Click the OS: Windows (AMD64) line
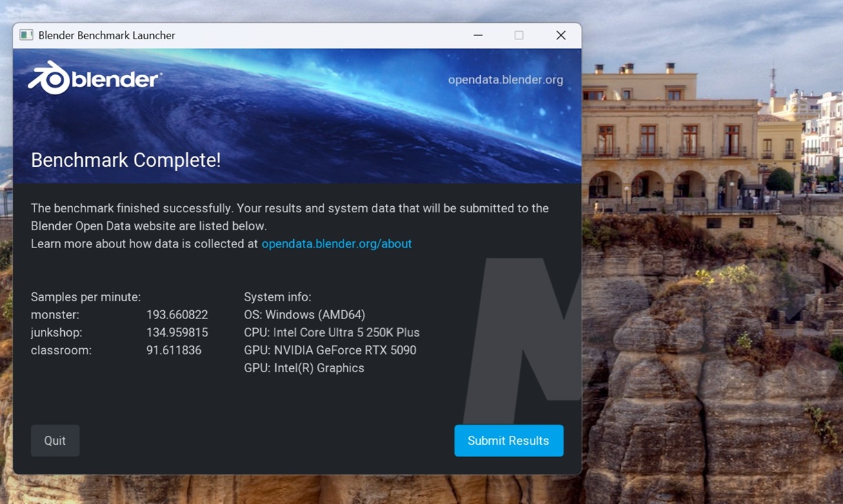 304,314
